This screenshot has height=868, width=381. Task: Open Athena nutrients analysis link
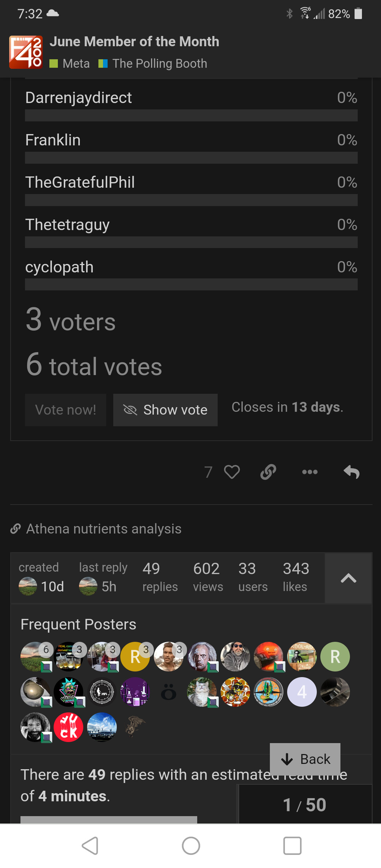tap(104, 529)
